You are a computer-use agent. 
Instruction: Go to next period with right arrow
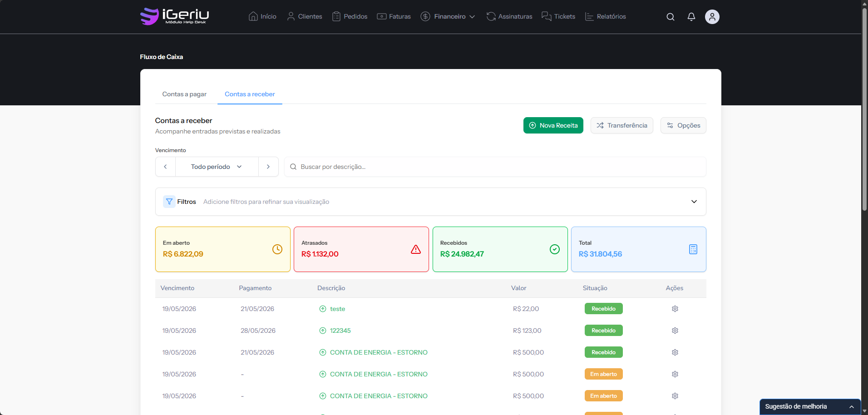[x=268, y=167]
